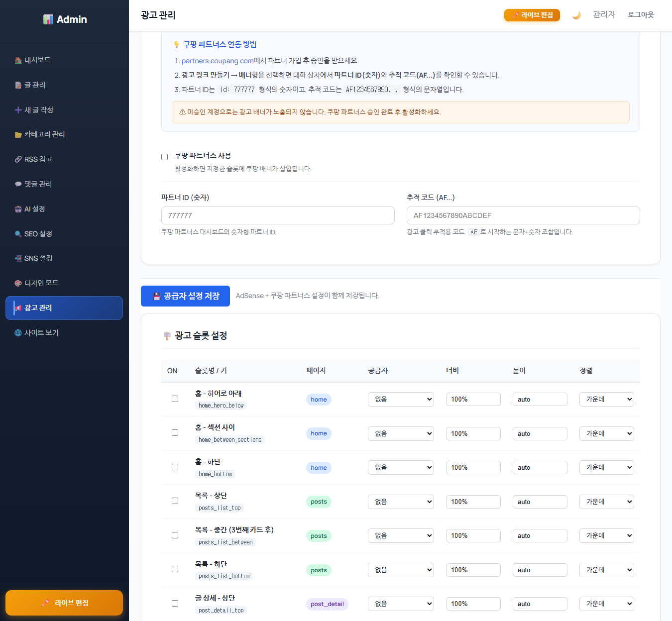Enable the posts_list_top slot checkbox
Screen dimensions: 672x621
[x=175, y=501]
